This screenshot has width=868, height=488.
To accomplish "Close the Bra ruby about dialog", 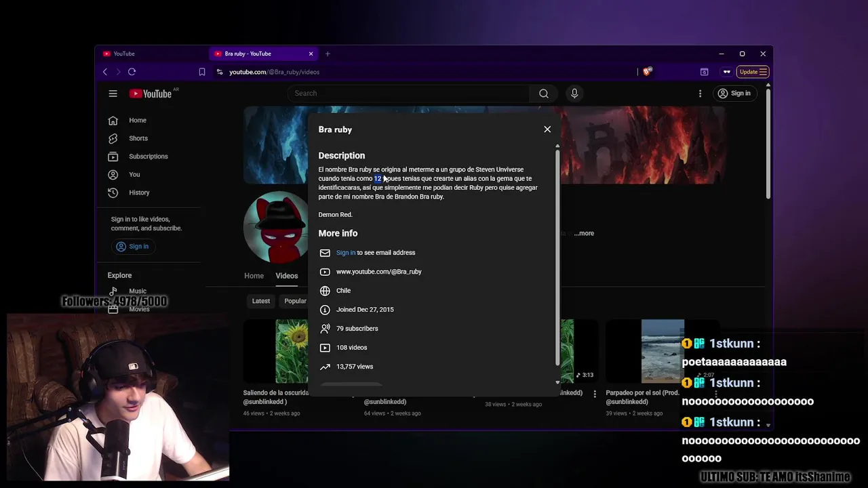I will tap(547, 129).
